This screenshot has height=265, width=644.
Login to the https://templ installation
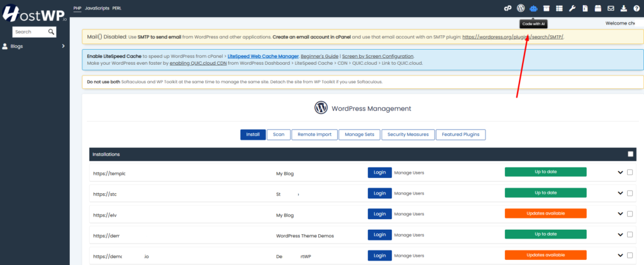pyautogui.click(x=379, y=172)
